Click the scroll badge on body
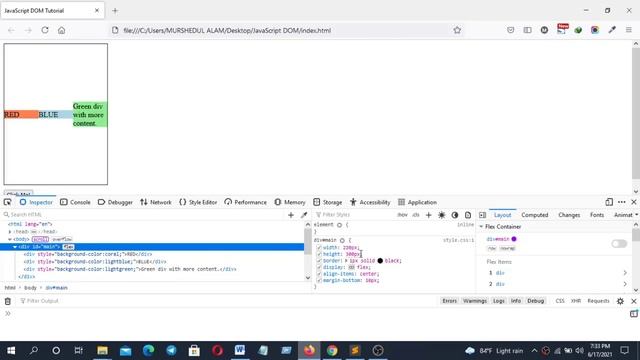The width and height of the screenshot is (640, 360). (x=40, y=239)
